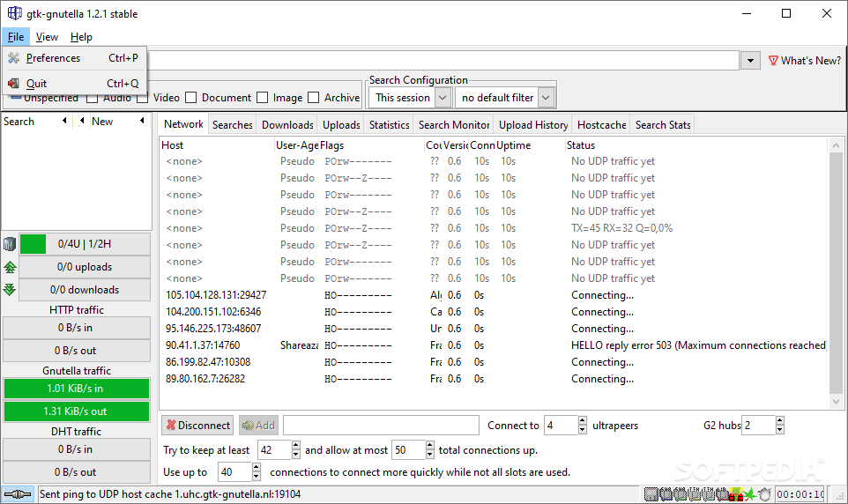This screenshot has height=504, width=848.
Task: Sort by the Status column header
Action: 696,145
